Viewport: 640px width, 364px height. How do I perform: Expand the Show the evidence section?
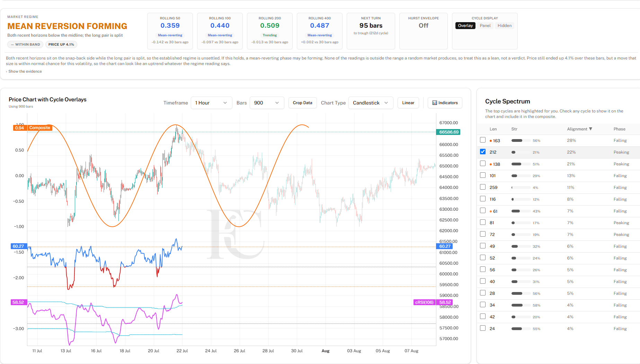[x=24, y=71]
